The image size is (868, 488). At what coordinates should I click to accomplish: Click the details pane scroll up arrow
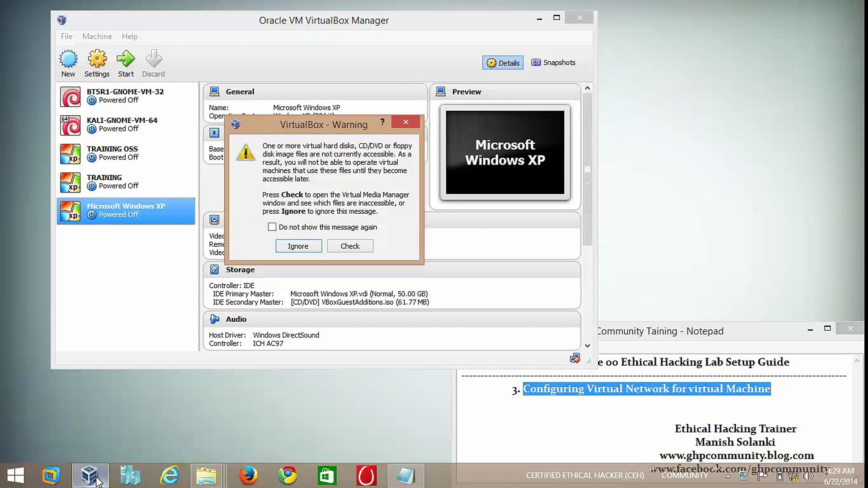(x=587, y=88)
